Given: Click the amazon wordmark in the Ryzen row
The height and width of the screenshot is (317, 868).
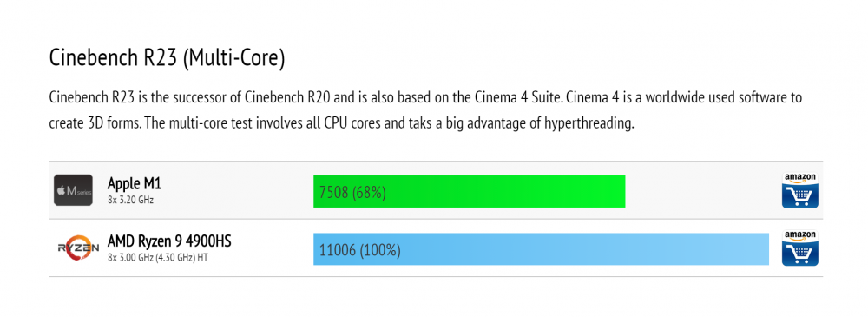Looking at the screenshot, I should (800, 235).
